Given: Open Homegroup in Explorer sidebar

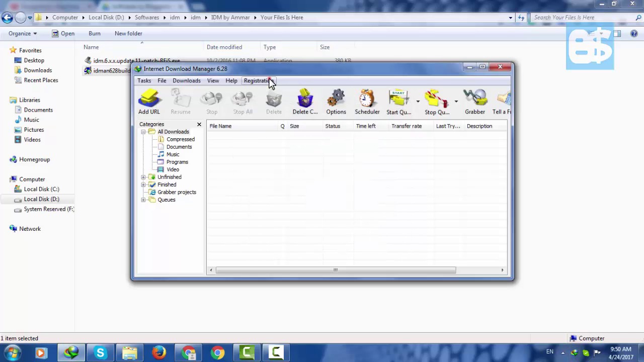Looking at the screenshot, I should (x=34, y=159).
